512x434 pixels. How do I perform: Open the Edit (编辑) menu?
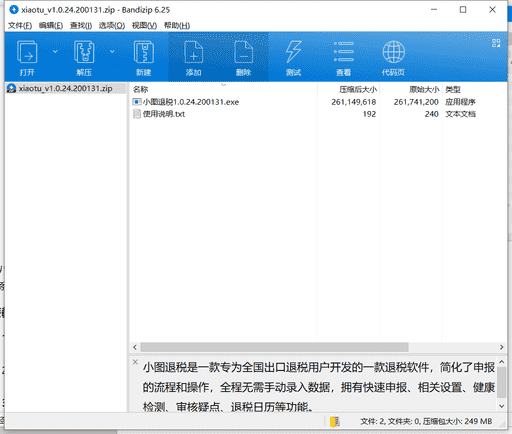point(51,25)
